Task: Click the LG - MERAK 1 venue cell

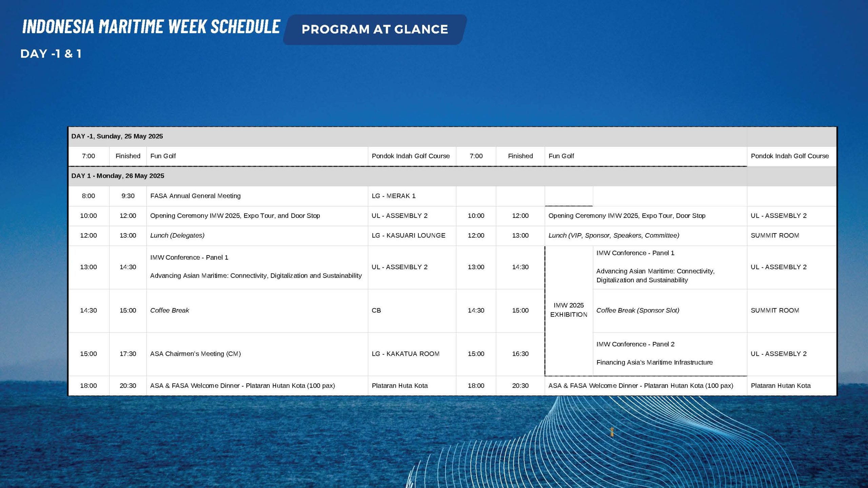Action: (412, 196)
